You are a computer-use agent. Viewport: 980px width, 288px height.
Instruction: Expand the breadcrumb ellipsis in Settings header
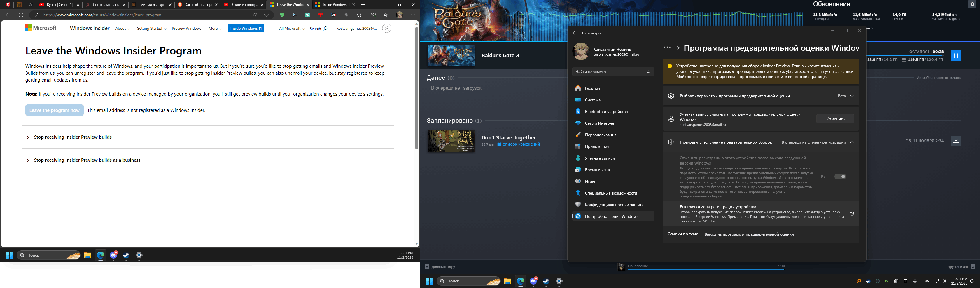click(x=667, y=47)
